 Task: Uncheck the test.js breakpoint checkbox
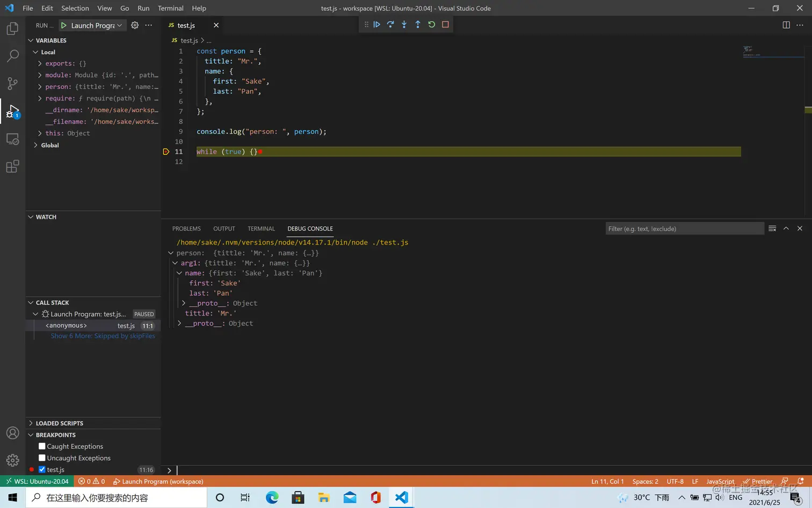42,470
